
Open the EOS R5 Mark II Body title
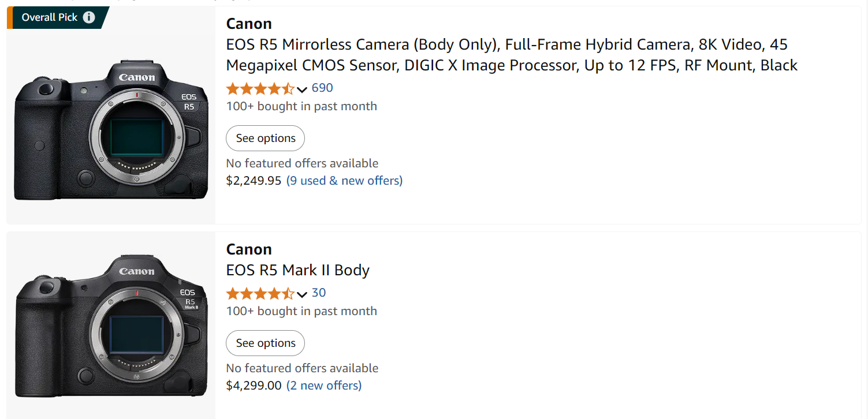click(297, 270)
